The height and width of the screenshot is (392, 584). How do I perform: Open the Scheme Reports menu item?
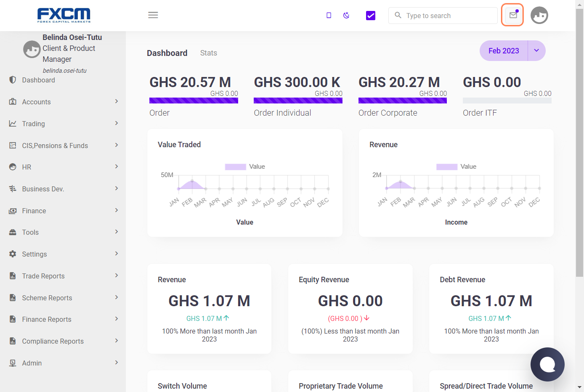tap(63, 298)
